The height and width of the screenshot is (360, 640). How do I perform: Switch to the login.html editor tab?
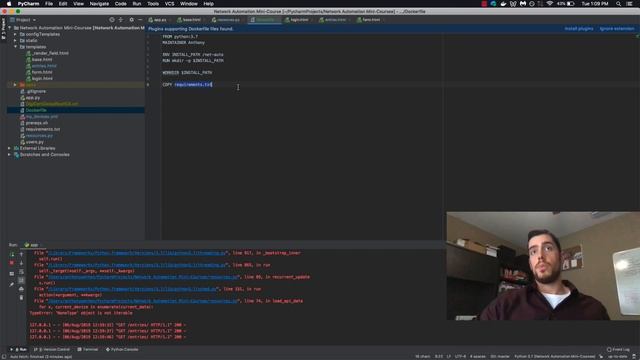[x=297, y=20]
